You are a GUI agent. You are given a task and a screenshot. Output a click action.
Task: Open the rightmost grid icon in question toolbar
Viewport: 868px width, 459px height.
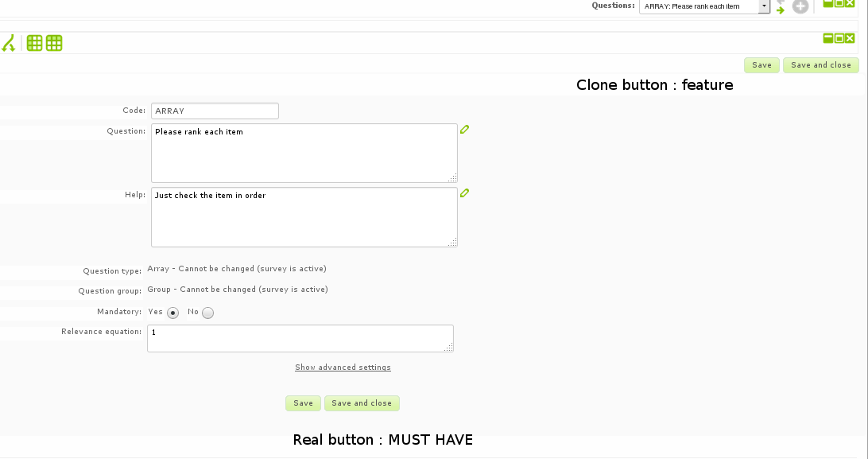click(54, 43)
